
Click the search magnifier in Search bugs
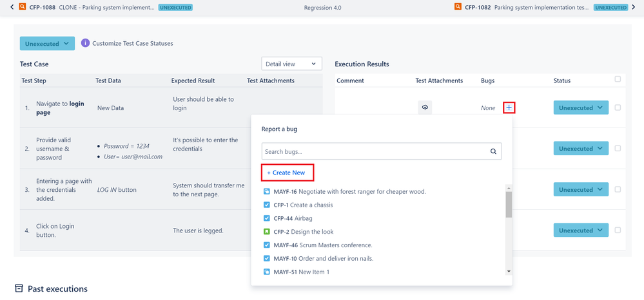click(493, 151)
